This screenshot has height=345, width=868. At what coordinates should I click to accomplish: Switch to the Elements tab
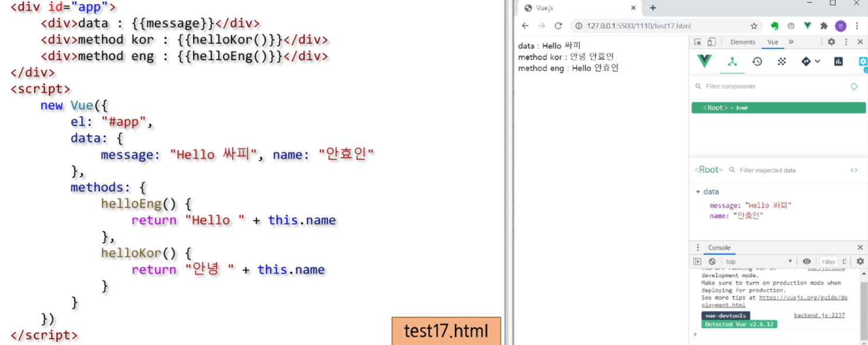click(743, 41)
